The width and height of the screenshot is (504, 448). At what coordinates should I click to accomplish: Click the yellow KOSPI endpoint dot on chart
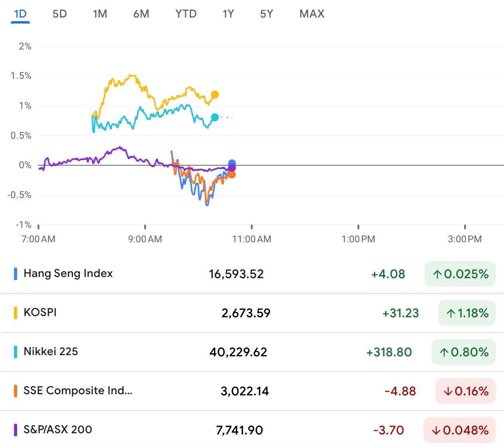tap(215, 94)
